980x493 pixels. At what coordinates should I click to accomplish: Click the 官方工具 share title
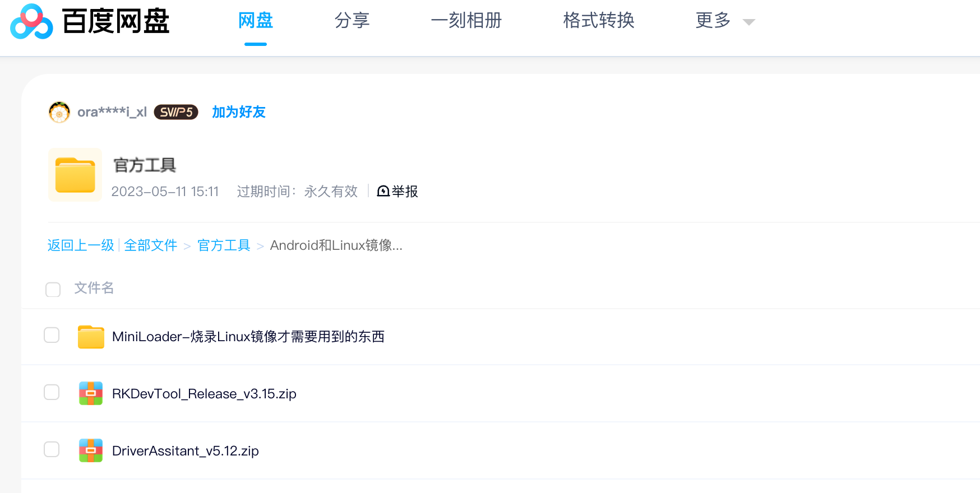145,165
